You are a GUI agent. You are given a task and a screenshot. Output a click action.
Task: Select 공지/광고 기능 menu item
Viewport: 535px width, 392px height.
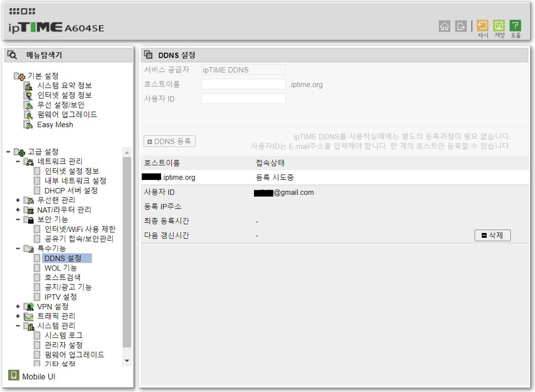click(x=68, y=287)
